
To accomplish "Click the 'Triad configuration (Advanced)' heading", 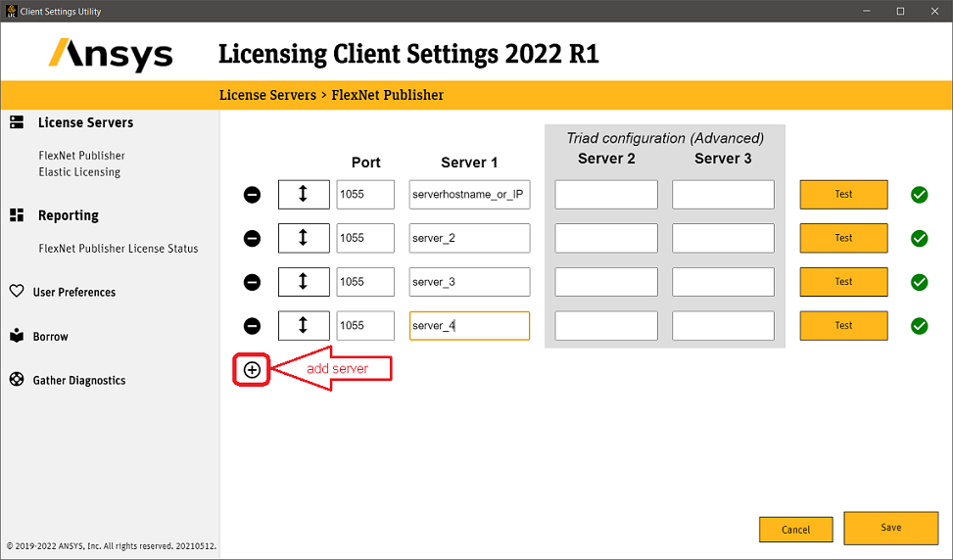I will pyautogui.click(x=665, y=138).
